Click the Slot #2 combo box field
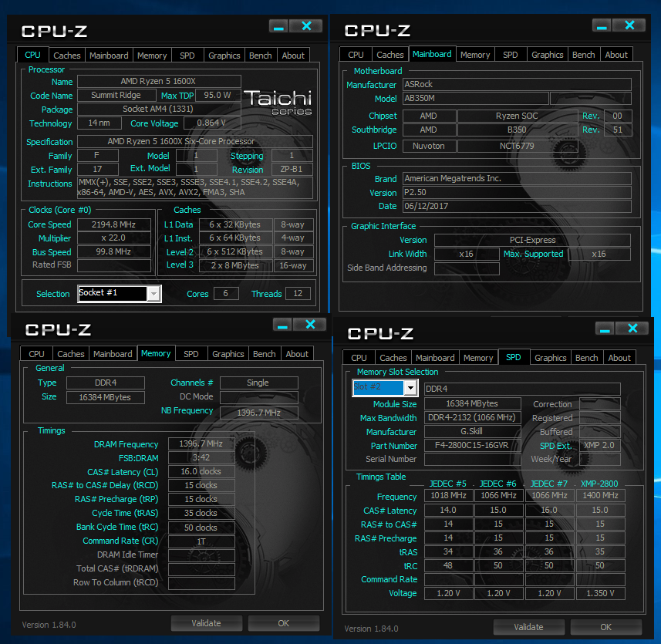This screenshot has height=644, width=661. pyautogui.click(x=385, y=388)
